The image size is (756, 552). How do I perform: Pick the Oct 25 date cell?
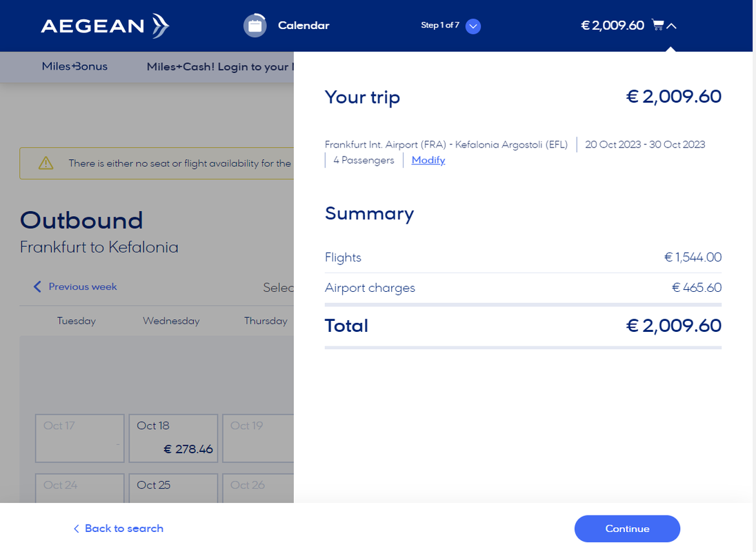pyautogui.click(x=173, y=489)
